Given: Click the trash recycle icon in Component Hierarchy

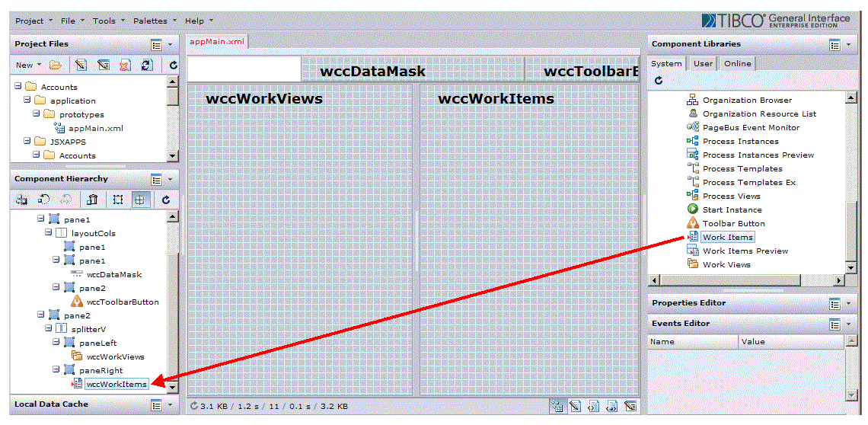Looking at the screenshot, I should tap(93, 200).
